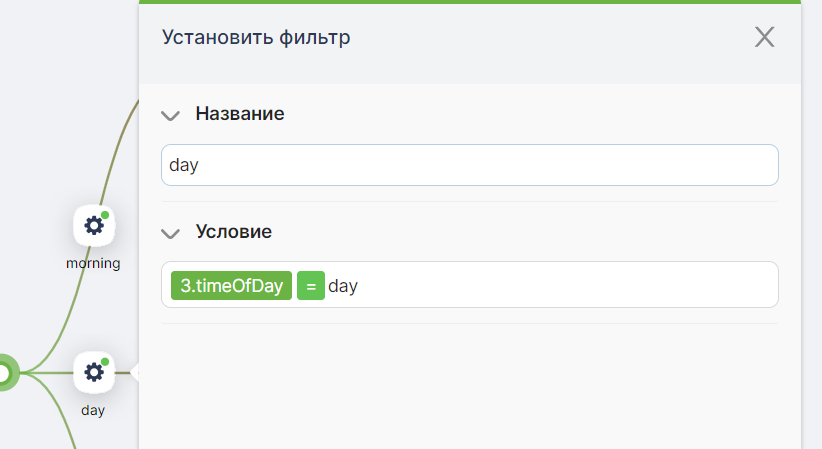Select the green router node circle
The height and width of the screenshot is (449, 822).
coord(4,373)
